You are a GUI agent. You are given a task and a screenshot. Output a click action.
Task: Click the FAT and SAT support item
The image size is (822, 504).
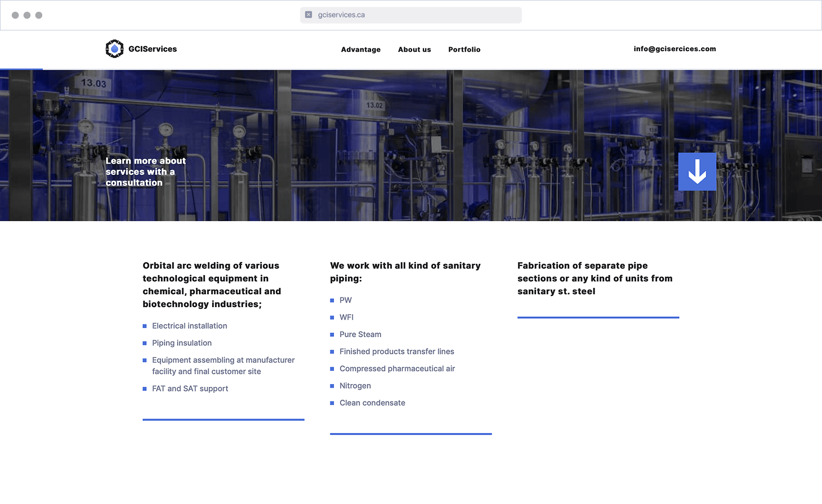190,389
